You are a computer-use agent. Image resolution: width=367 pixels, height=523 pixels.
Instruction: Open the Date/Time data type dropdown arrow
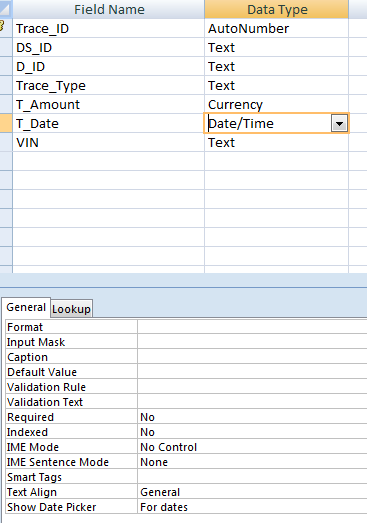pyautogui.click(x=339, y=124)
